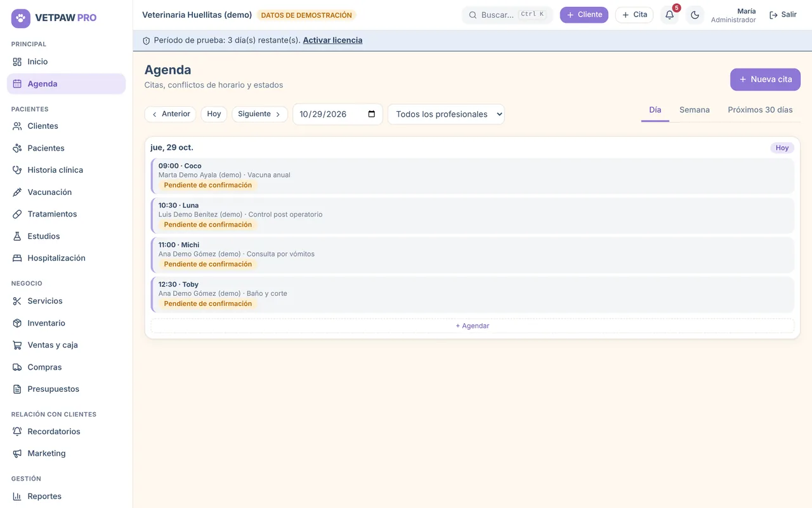Click the + Agendar slot button
The height and width of the screenshot is (508, 812).
[473, 326]
